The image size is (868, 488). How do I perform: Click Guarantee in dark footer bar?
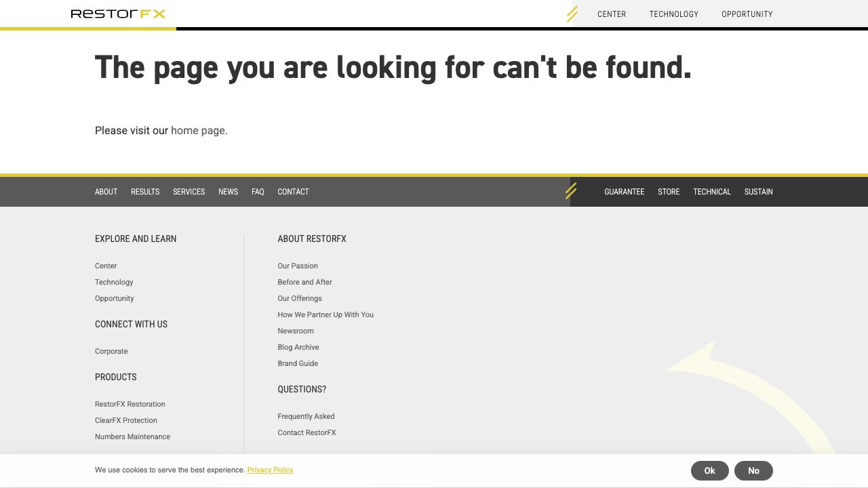click(x=624, y=192)
